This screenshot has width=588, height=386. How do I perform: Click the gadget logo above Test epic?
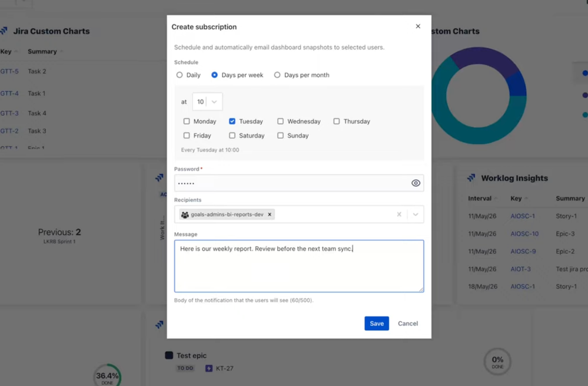(160, 324)
